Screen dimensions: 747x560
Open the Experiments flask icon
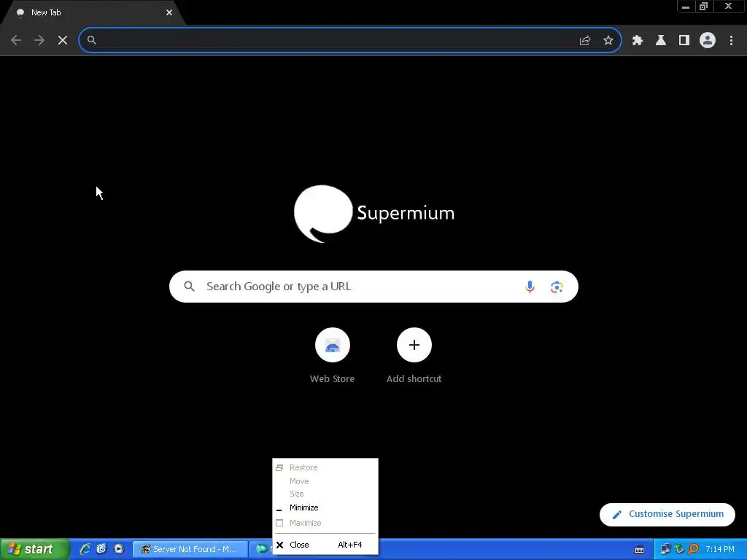point(661,41)
